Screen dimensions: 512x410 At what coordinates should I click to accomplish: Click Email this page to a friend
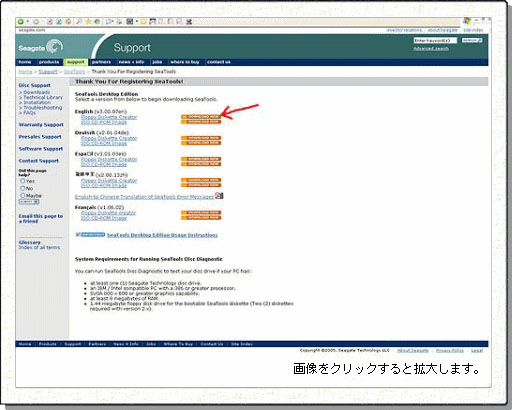click(x=41, y=219)
